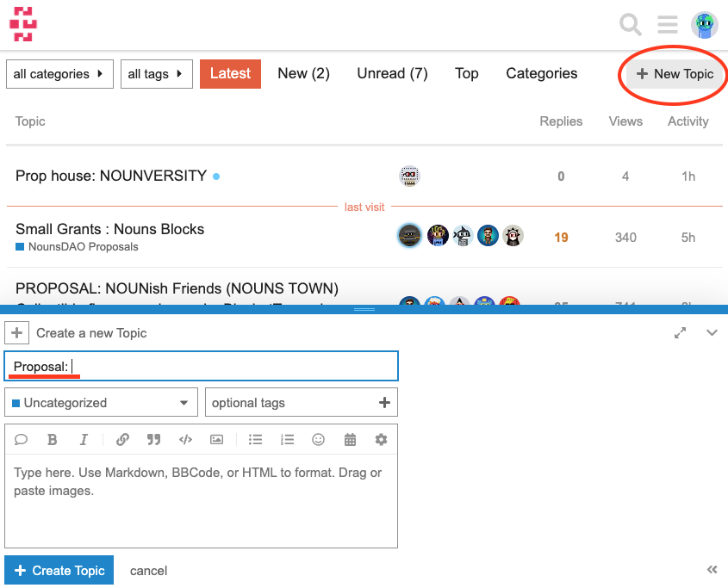
Task: Open the second poster avatar on Small Grants
Action: (x=438, y=235)
